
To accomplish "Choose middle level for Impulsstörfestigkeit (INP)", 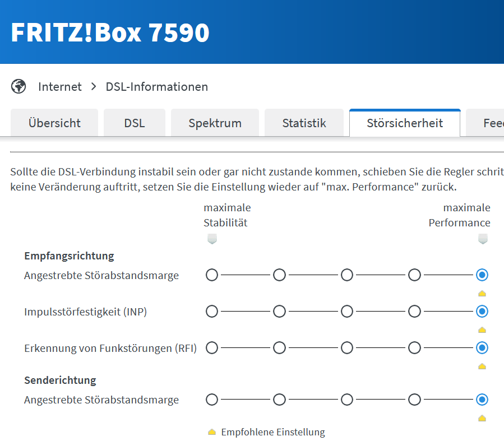I will tap(347, 311).
